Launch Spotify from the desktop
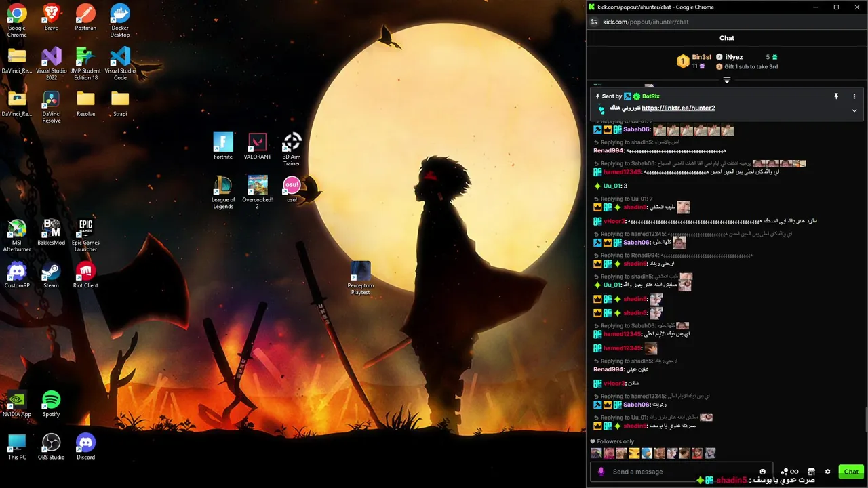 [x=51, y=404]
